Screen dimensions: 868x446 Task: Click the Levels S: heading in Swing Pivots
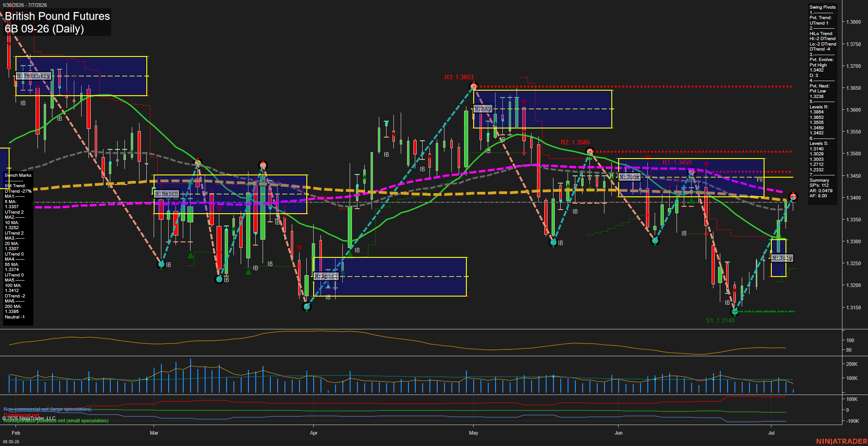(x=819, y=144)
